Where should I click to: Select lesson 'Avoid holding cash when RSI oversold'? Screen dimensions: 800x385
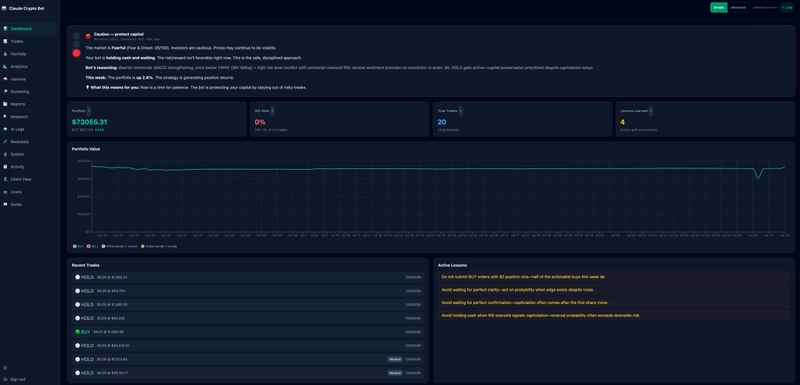pyautogui.click(x=614, y=315)
